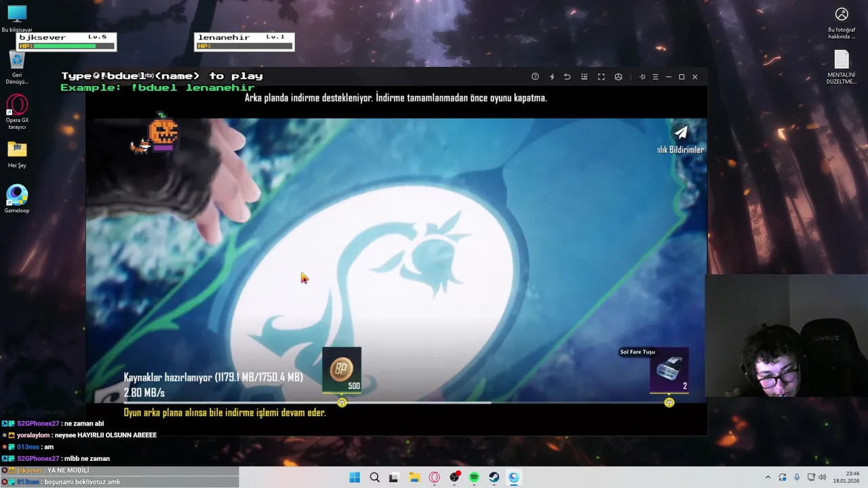Open the Gameloop hamburger menu
Viewport: 868px width, 488px height.
point(655,77)
